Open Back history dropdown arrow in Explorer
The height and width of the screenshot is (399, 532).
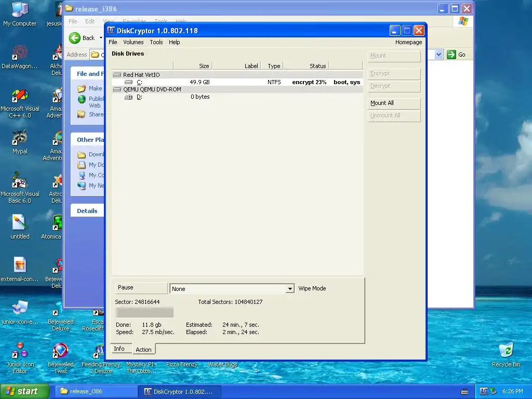pos(101,37)
